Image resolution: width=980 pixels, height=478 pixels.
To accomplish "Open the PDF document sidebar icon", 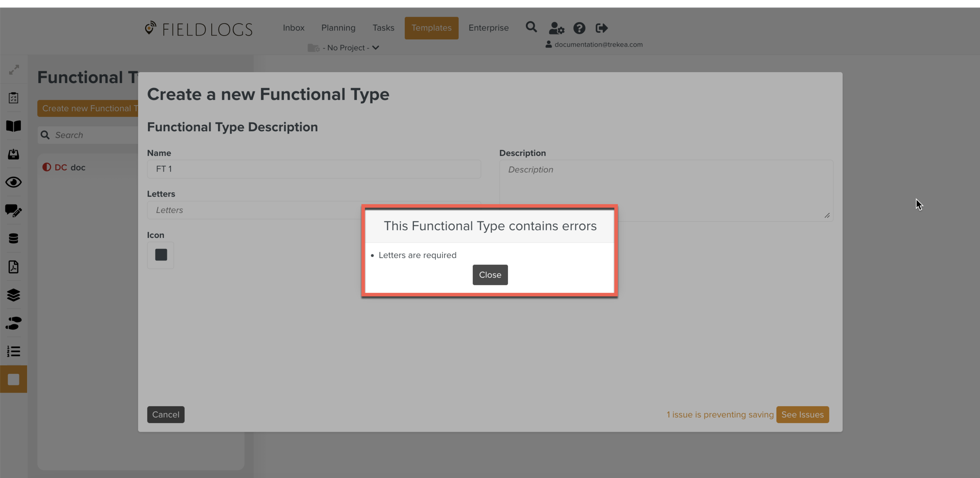I will point(14,267).
